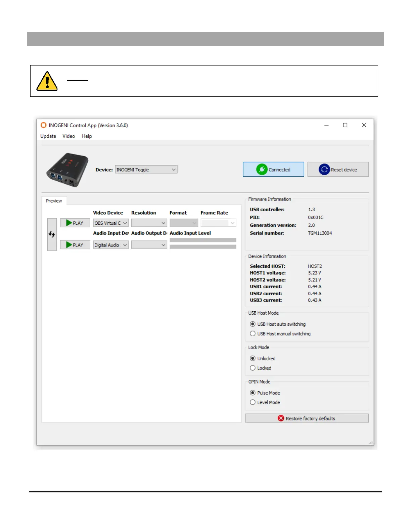
Task: Maximize the INOGENI Control App window
Action: coord(345,125)
